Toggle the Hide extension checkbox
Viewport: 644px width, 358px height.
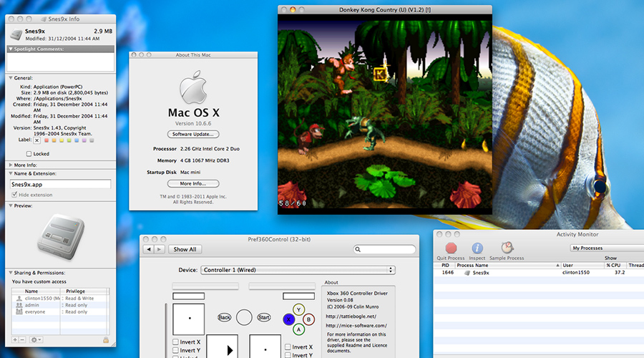[x=14, y=195]
